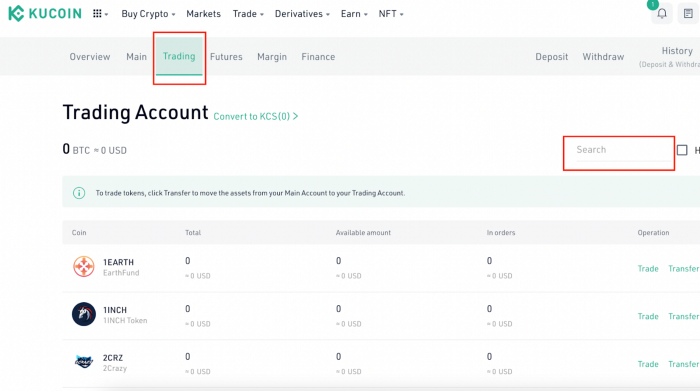Click Trade for 2CRZ
The image size is (700, 391).
[648, 364]
